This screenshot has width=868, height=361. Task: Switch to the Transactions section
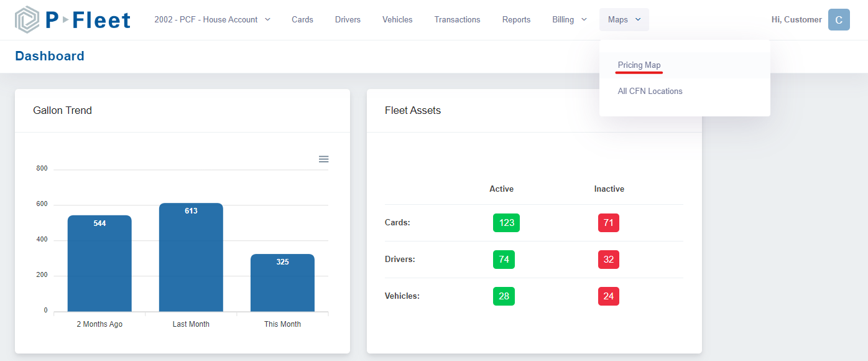coord(457,19)
